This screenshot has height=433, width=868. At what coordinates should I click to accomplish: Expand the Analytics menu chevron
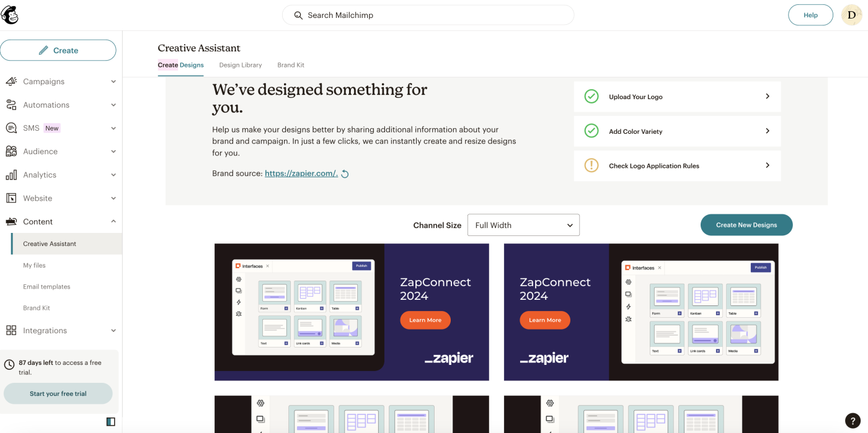click(x=113, y=175)
